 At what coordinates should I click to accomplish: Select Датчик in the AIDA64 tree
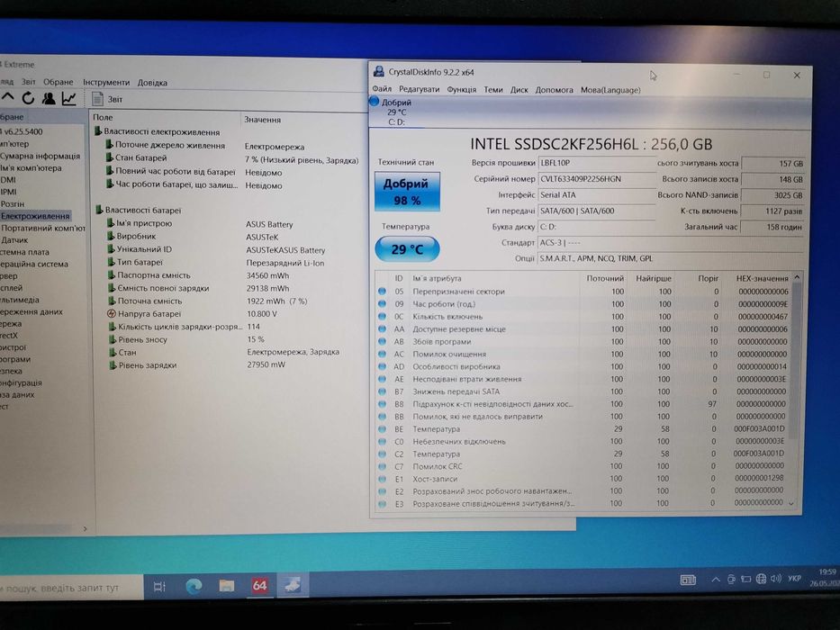(x=14, y=240)
